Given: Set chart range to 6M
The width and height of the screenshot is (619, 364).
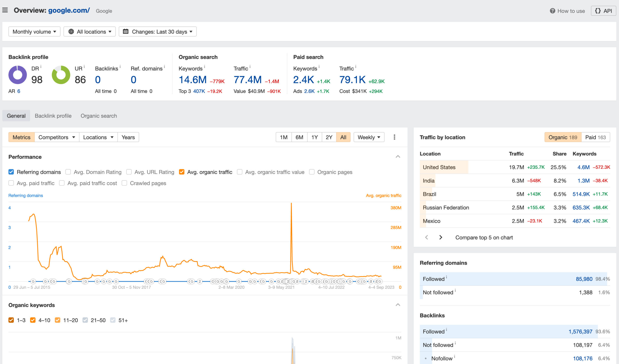Looking at the screenshot, I should (299, 137).
